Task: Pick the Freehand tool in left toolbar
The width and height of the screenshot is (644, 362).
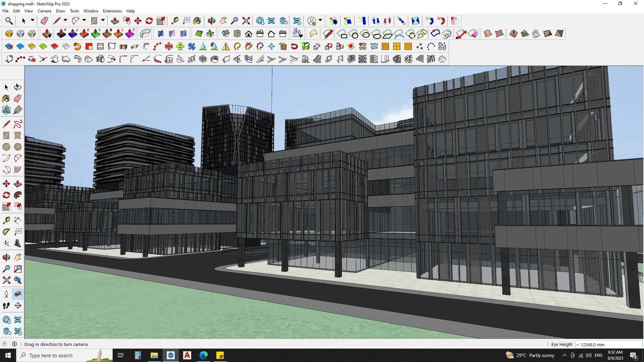Action: pyautogui.click(x=18, y=124)
